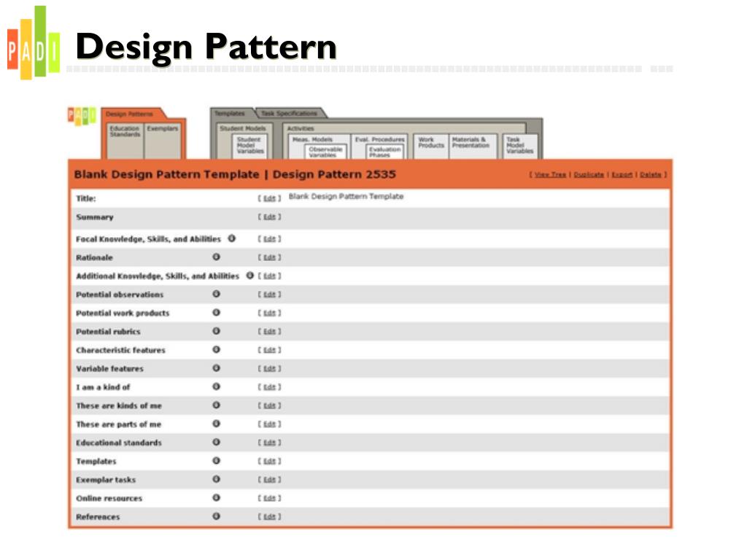Edit the References attribute
This screenshot has width=747, height=560.
point(270,517)
